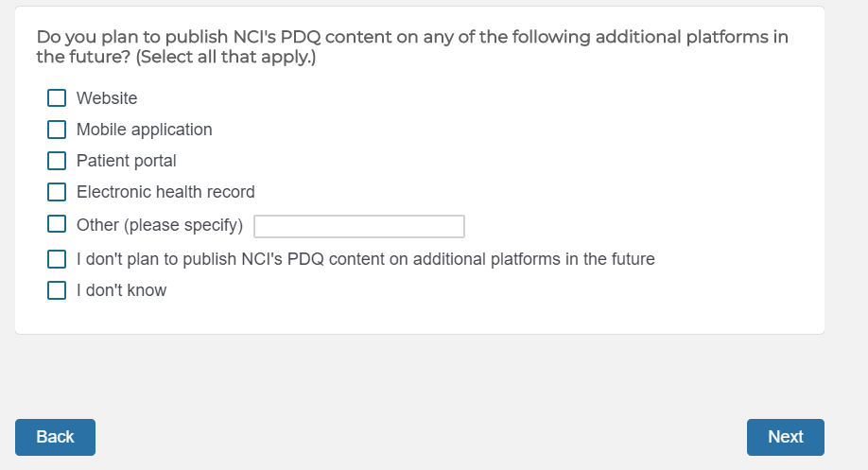Mark the I don't know checkbox
Viewport: 868px width, 470px height.
point(58,290)
